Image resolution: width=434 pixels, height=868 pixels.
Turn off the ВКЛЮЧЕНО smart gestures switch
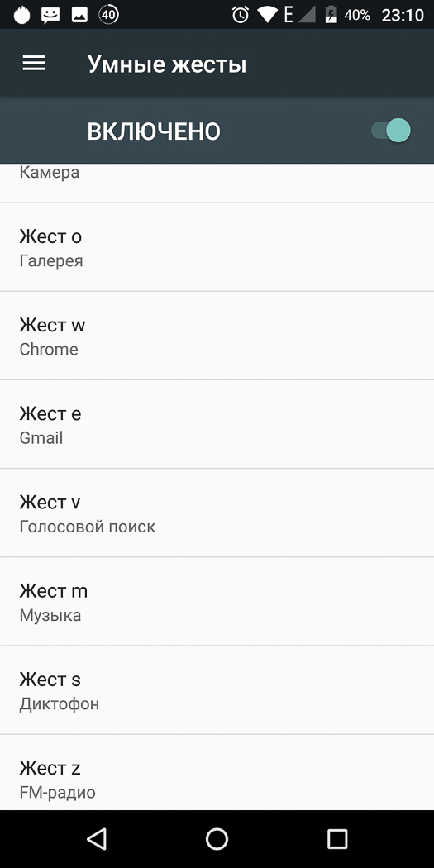click(x=391, y=131)
